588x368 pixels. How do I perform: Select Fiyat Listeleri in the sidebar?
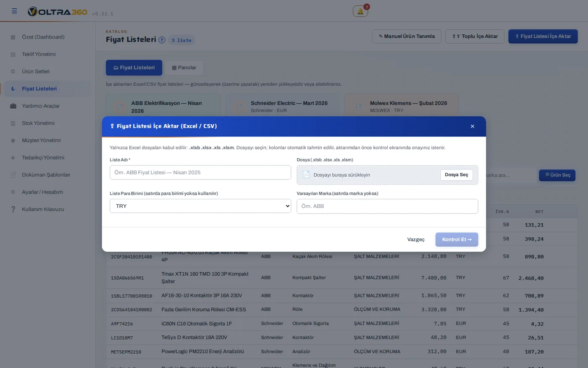(47, 89)
